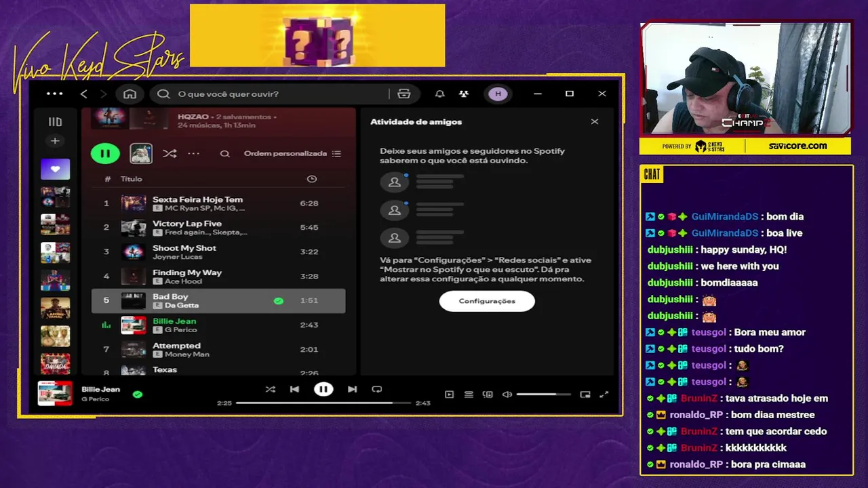The width and height of the screenshot is (868, 488).
Task: Toggle shuffle in the playlist header
Action: click(x=170, y=154)
